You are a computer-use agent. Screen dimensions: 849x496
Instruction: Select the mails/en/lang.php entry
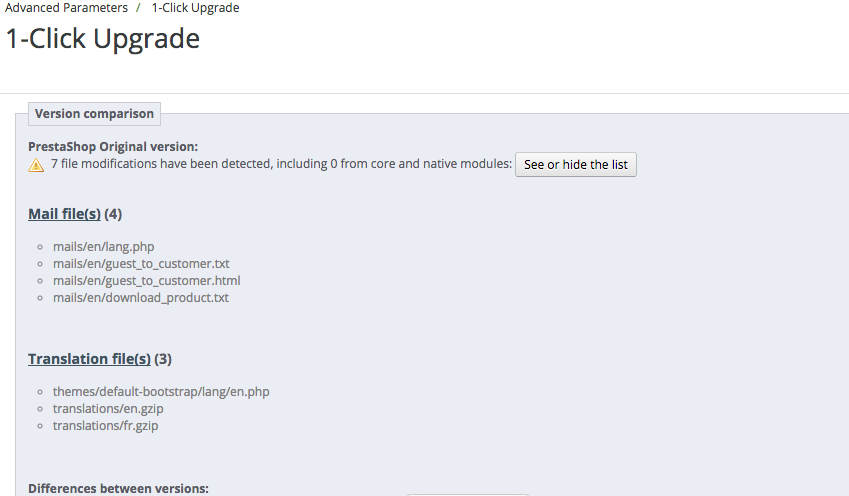click(x=104, y=246)
